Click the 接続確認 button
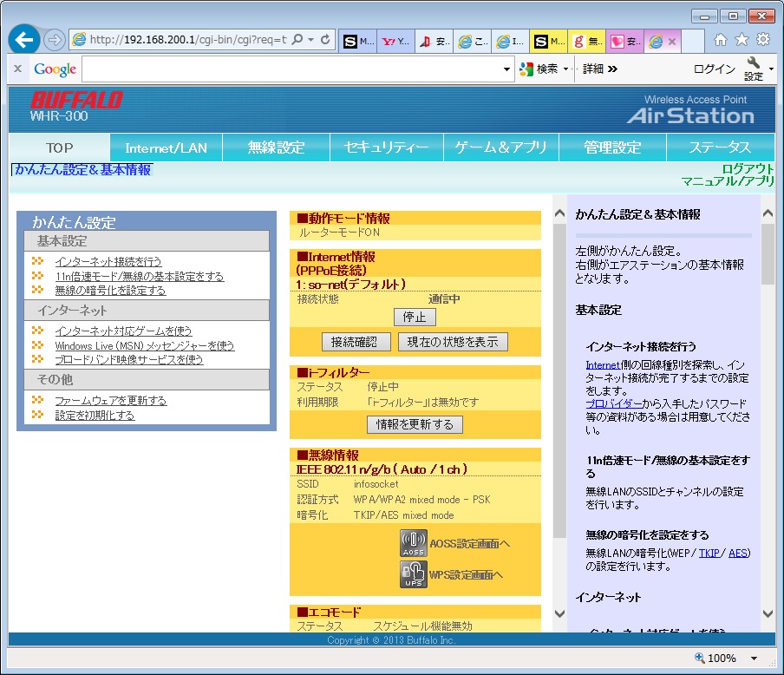Viewport: 784px width, 675px height. [x=354, y=342]
